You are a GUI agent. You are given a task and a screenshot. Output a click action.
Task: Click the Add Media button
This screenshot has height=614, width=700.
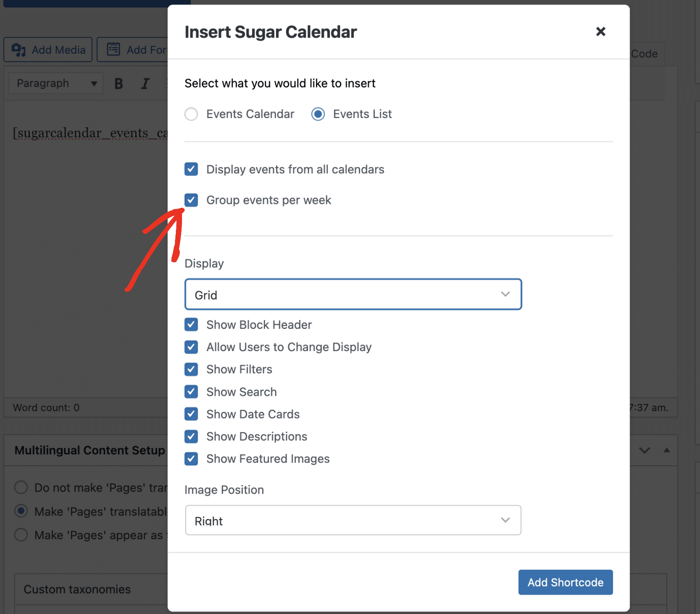tap(48, 50)
